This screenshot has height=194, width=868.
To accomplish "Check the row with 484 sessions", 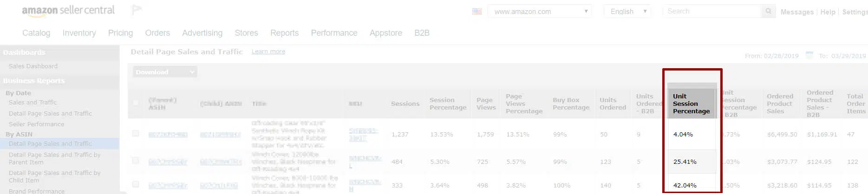I will (136, 161).
